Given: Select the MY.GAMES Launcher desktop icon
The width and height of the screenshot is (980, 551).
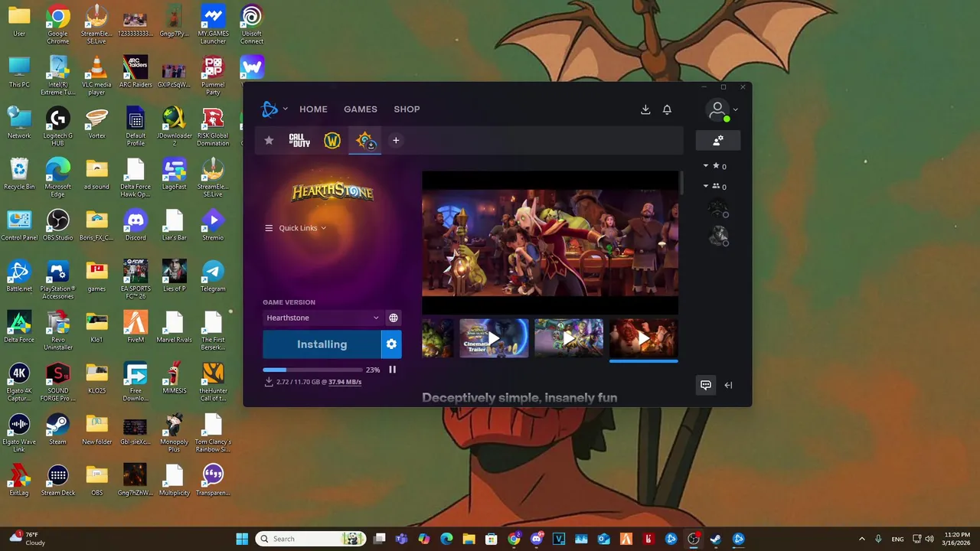Looking at the screenshot, I should pyautogui.click(x=213, y=24).
